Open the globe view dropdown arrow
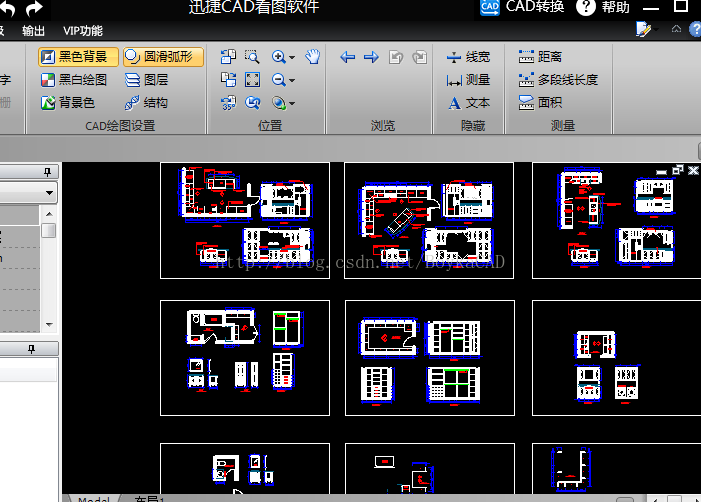This screenshot has width=701, height=502. pyautogui.click(x=292, y=104)
